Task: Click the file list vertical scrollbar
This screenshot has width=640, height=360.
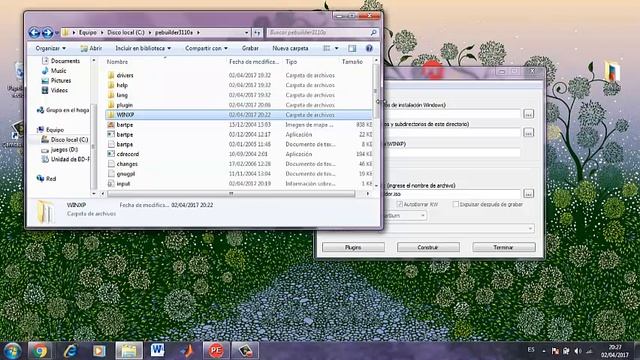Action: click(x=376, y=91)
